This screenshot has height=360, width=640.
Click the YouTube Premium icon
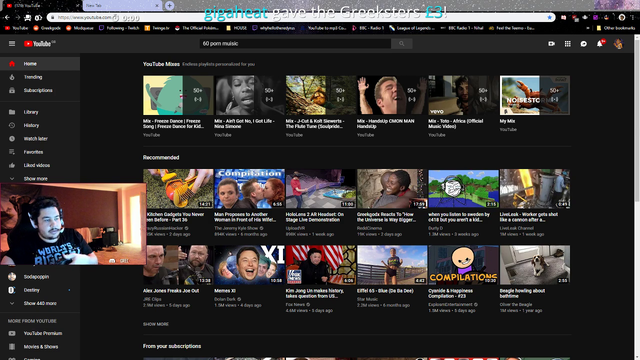(12, 333)
